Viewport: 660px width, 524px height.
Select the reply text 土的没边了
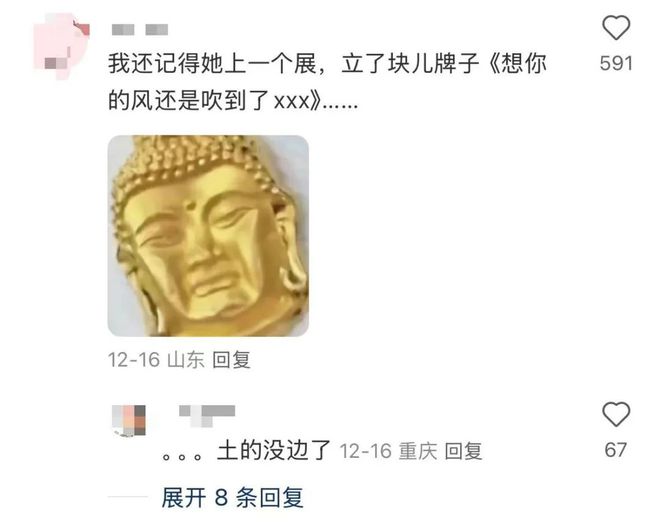(274, 450)
